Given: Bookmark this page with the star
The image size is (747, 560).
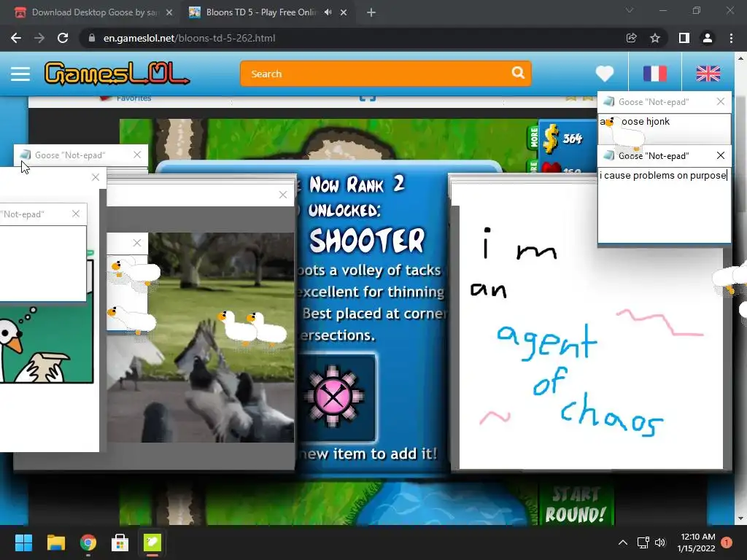Looking at the screenshot, I should 655,38.
